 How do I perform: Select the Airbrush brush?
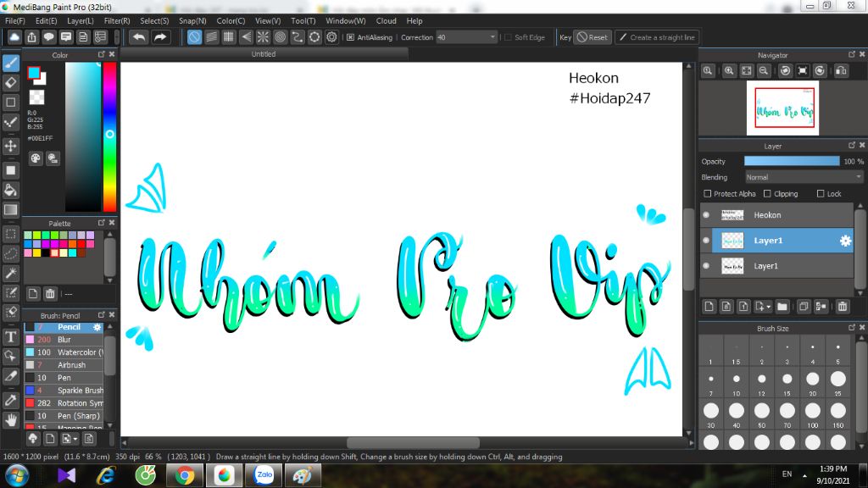click(x=64, y=365)
